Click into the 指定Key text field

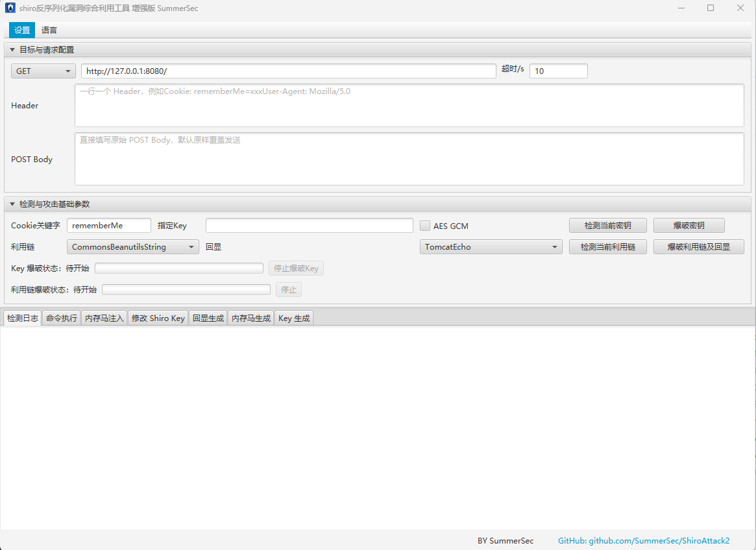tap(309, 226)
